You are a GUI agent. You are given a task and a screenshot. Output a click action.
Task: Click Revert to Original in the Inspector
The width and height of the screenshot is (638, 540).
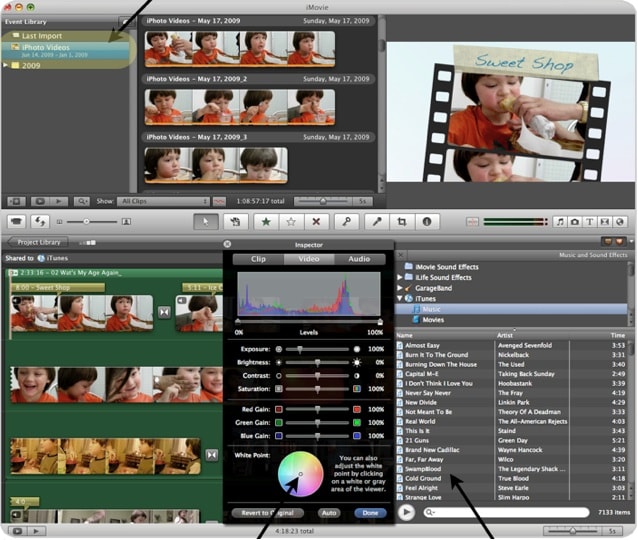[x=267, y=513]
